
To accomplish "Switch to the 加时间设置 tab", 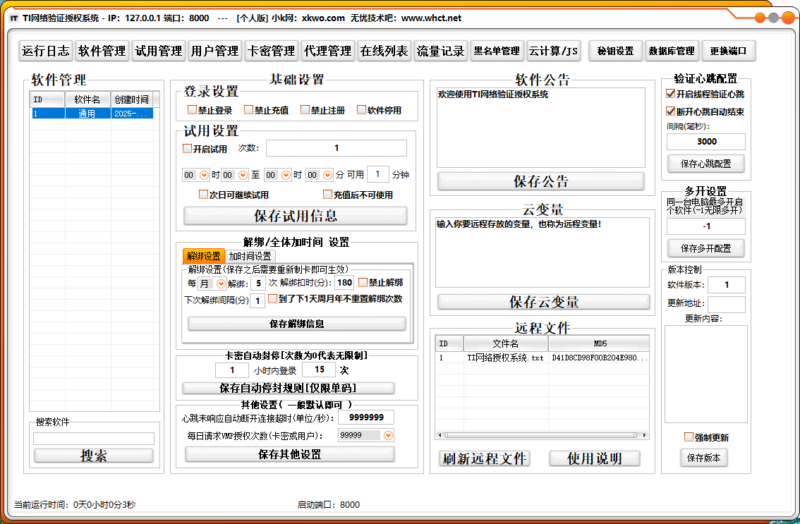I will [250, 256].
